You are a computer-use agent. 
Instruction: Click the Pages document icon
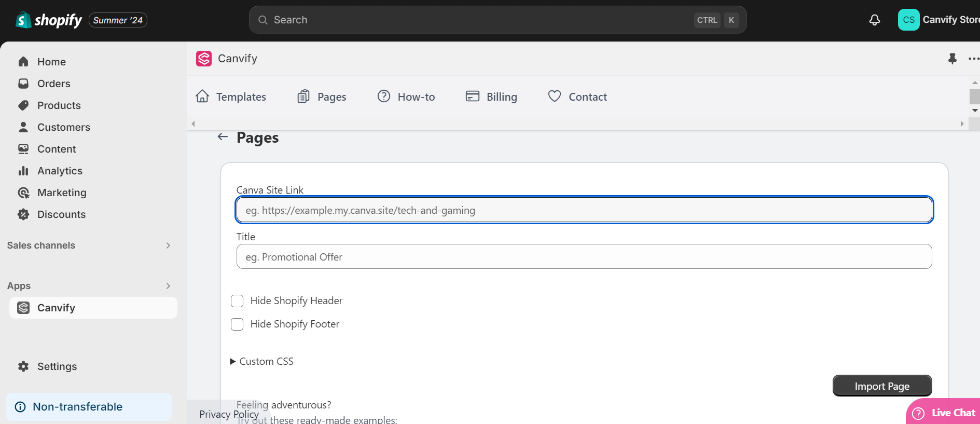pyautogui.click(x=303, y=96)
